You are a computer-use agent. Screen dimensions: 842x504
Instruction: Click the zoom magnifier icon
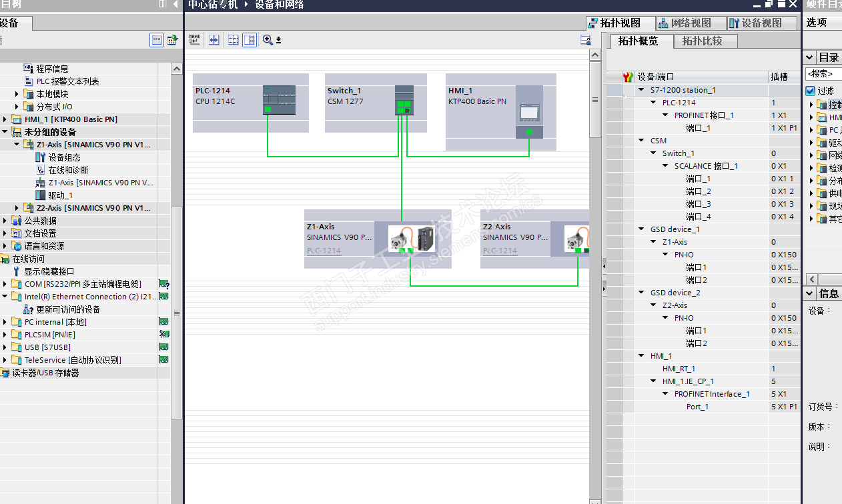[x=268, y=40]
